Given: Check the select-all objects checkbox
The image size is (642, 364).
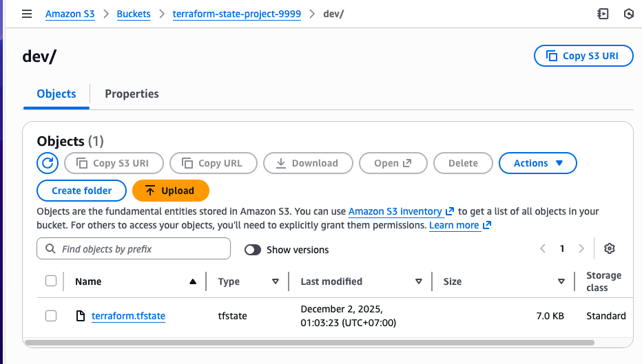Looking at the screenshot, I should point(51,281).
